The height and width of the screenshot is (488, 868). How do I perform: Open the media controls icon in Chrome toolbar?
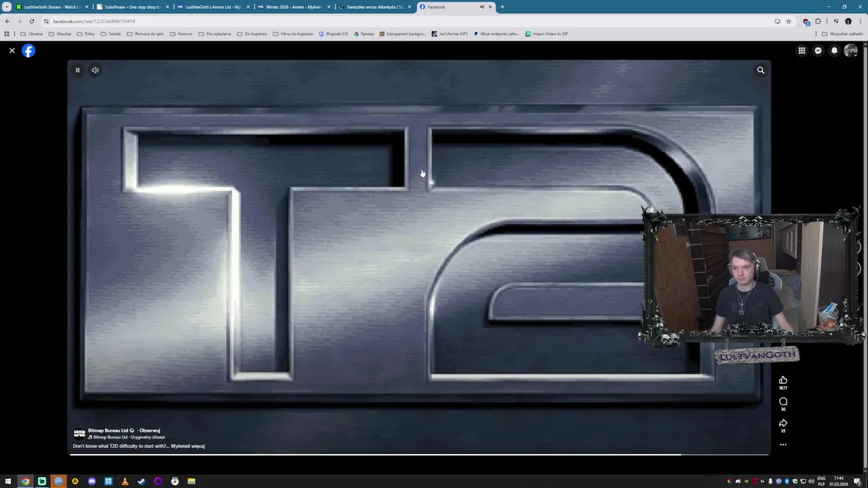pyautogui.click(x=836, y=21)
